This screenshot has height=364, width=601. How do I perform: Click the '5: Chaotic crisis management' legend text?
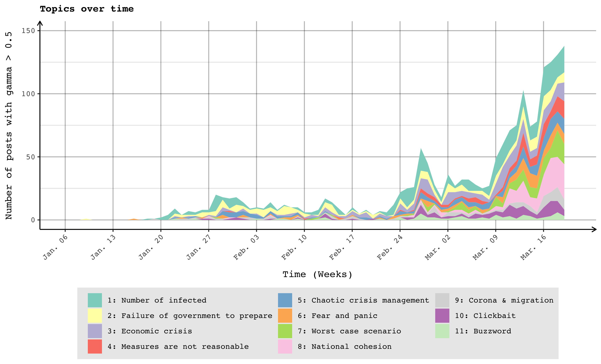click(363, 300)
